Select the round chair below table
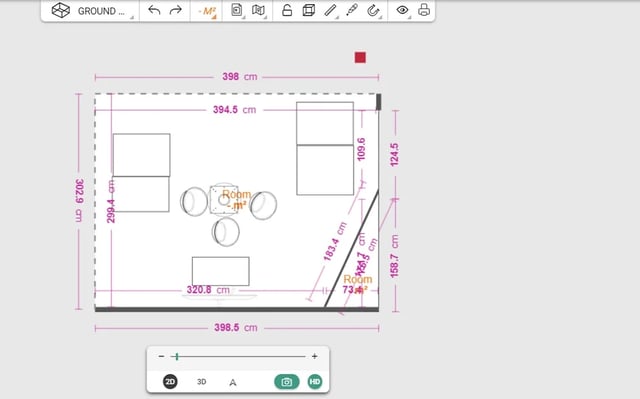 coord(226,231)
